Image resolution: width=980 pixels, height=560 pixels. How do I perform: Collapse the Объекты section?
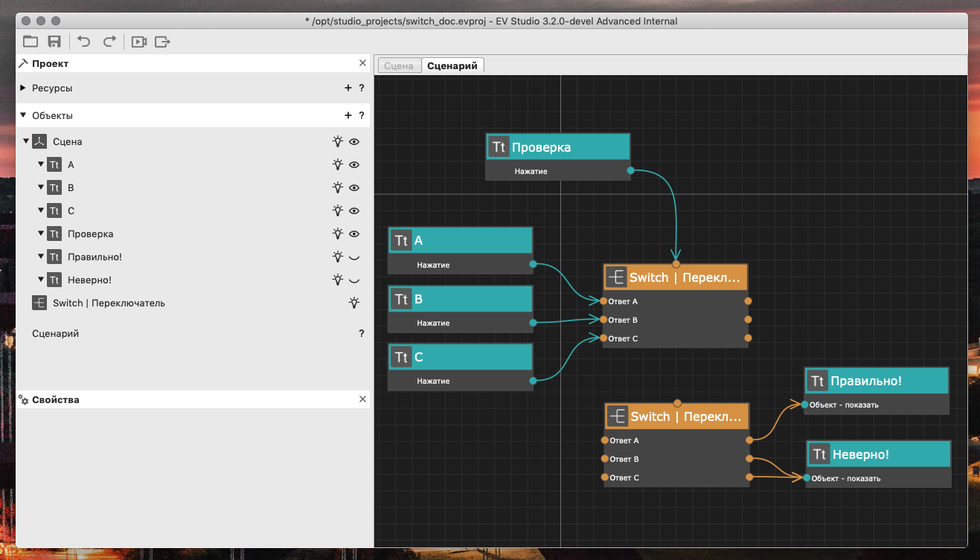[x=23, y=115]
